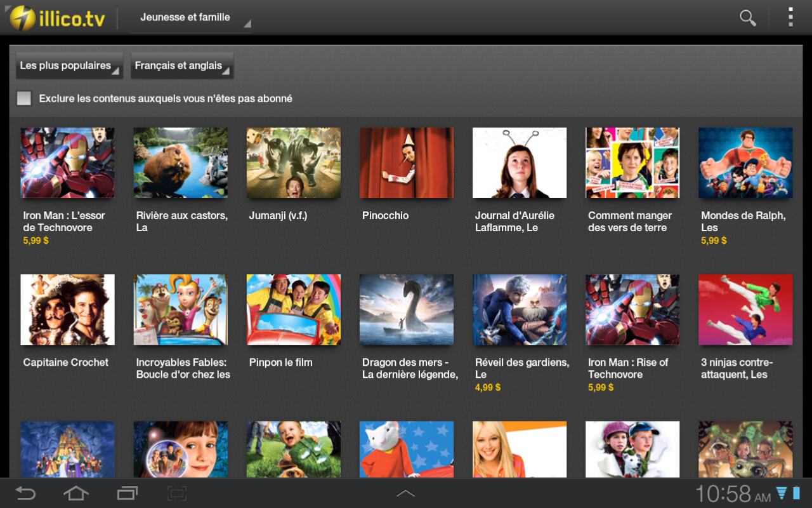Image resolution: width=812 pixels, height=508 pixels.
Task: Tap the screenshot capture icon
Action: [177, 493]
